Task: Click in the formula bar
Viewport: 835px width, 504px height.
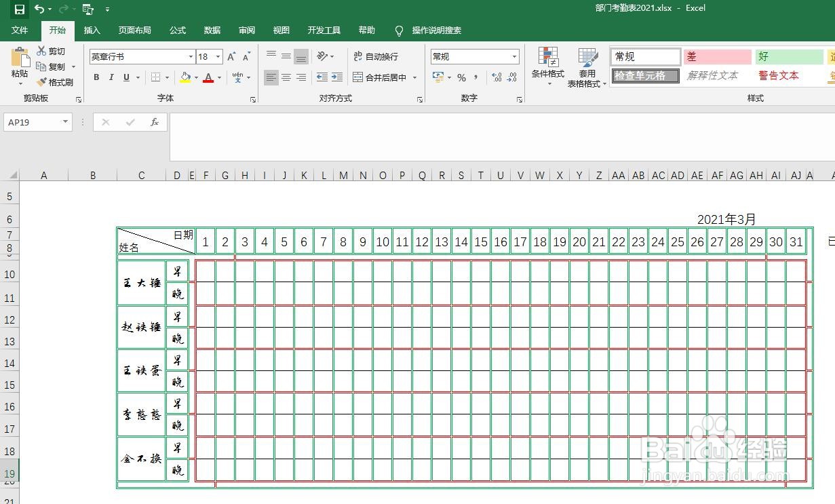Action: pyautogui.click(x=502, y=138)
